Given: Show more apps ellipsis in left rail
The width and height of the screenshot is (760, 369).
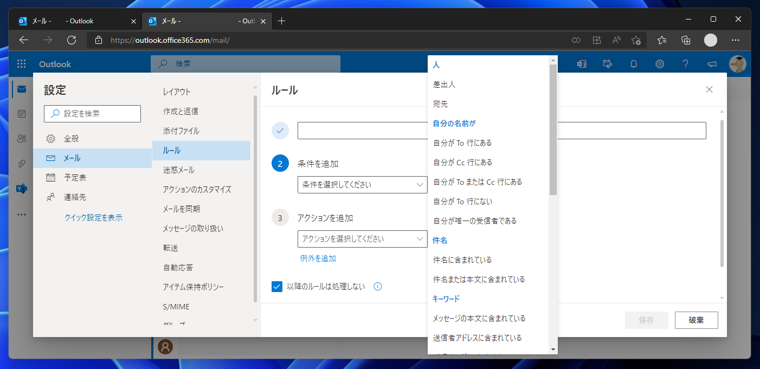Looking at the screenshot, I should pyautogui.click(x=21, y=214).
